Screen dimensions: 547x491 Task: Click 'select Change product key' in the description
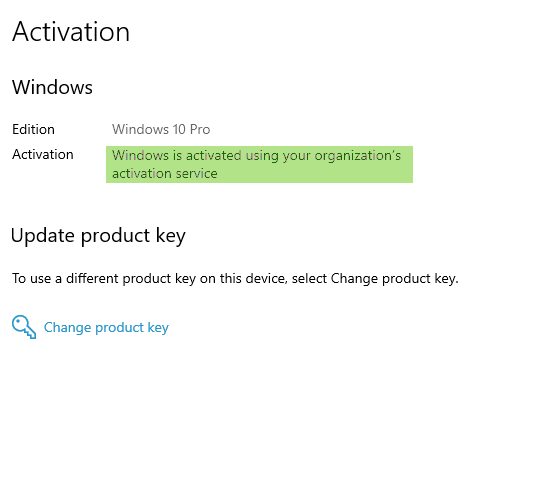coord(373,279)
